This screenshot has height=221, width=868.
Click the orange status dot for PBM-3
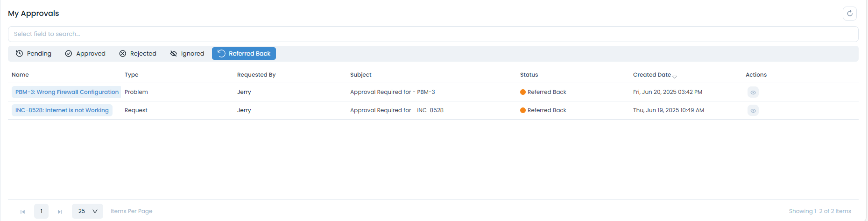pyautogui.click(x=523, y=92)
